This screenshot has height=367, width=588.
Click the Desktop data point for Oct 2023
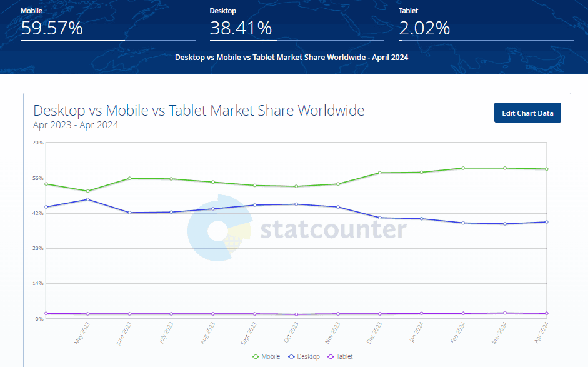(295, 204)
